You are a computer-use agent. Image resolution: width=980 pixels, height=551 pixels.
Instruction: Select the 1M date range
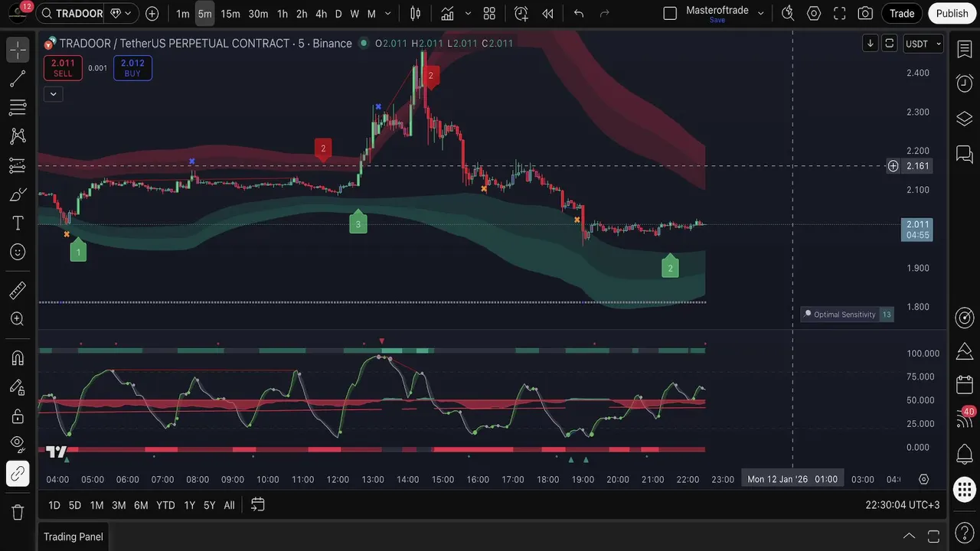(96, 505)
